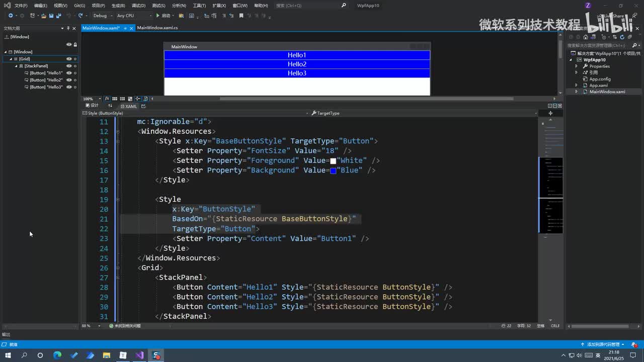Open the Style (ButtonStyle) element dropdown

tap(197, 113)
